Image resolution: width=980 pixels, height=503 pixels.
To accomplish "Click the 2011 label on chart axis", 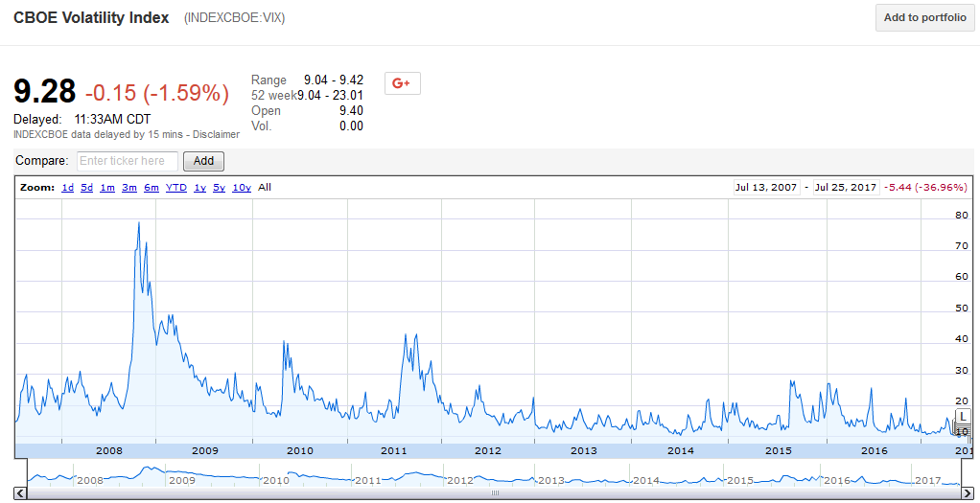I will [394, 450].
